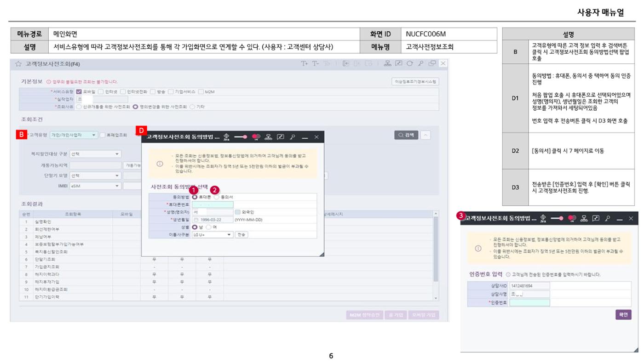The height and width of the screenshot is (362, 644).
Task: Check the M2M service type checkbox
Action: (x=201, y=91)
